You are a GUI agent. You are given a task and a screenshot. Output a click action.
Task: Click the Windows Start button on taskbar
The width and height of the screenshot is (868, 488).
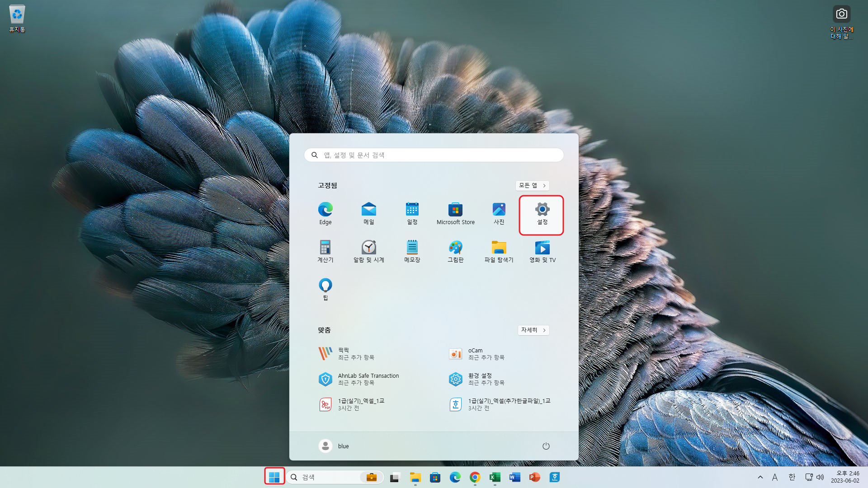coord(274,477)
